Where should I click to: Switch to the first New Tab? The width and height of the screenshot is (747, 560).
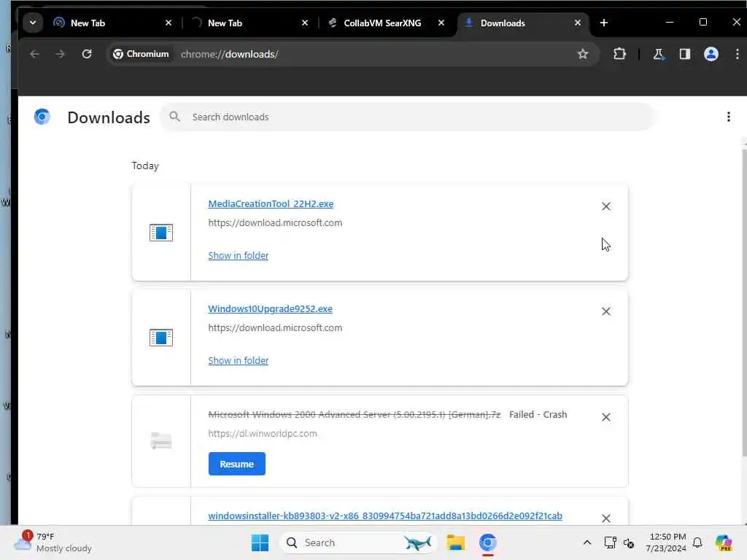pyautogui.click(x=112, y=23)
